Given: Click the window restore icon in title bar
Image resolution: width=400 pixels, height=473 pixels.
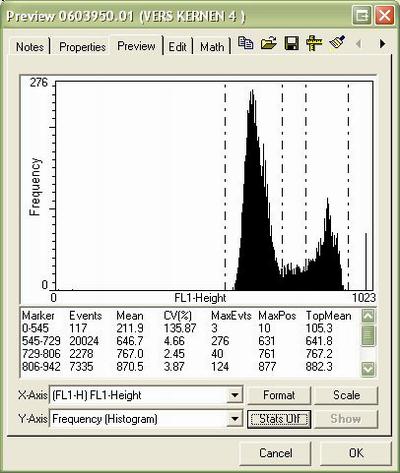Looking at the screenshot, I should tap(362, 16).
